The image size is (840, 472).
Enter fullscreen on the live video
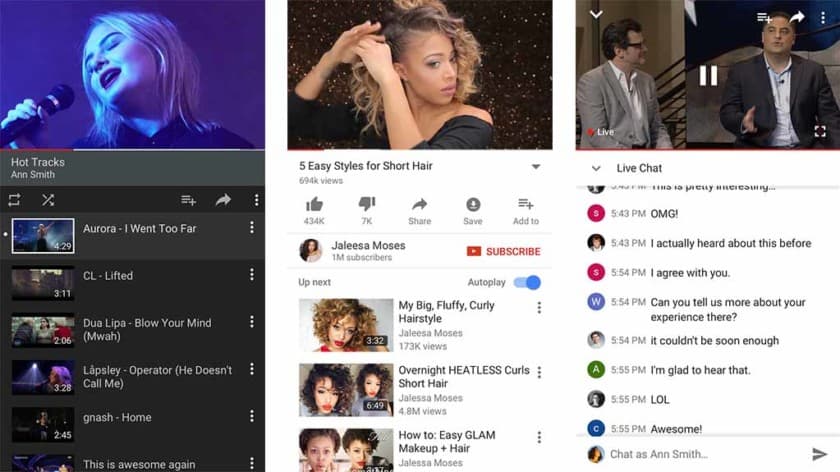[x=819, y=132]
